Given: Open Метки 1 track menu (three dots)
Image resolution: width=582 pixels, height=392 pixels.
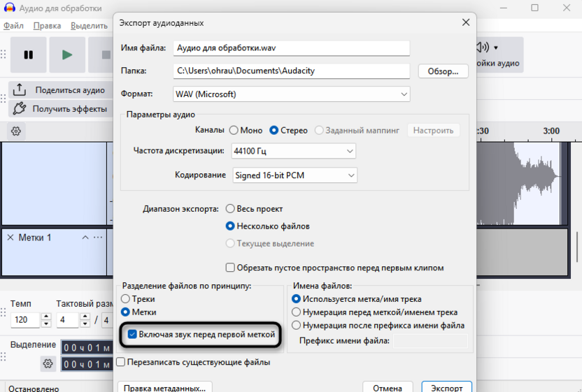Looking at the screenshot, I should pyautogui.click(x=98, y=238).
